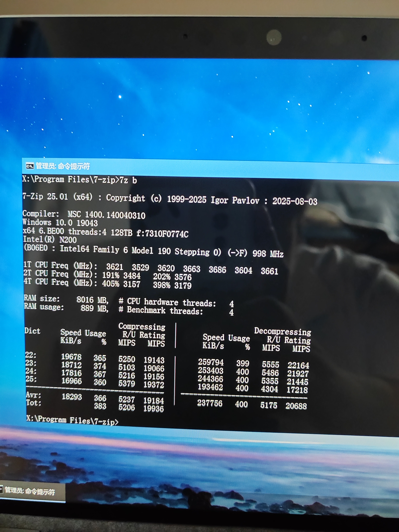Click the Windows 10.0 19043 text
The image size is (399, 532).
click(60, 222)
